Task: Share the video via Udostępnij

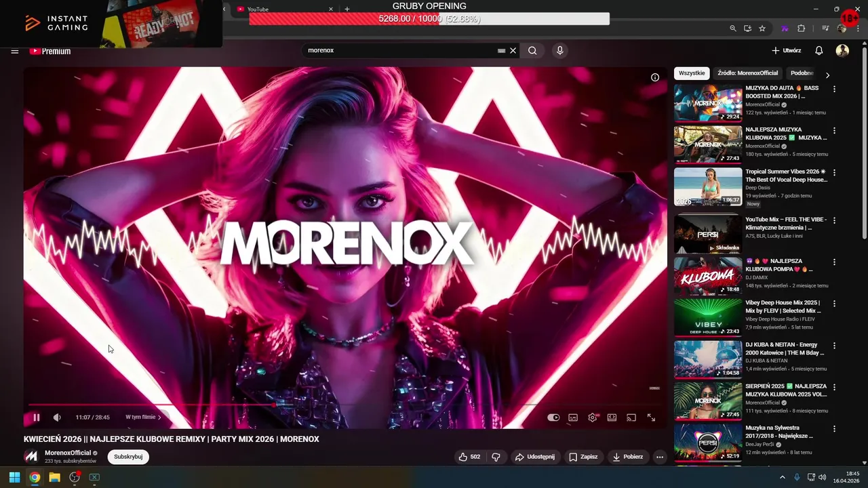Action: click(535, 457)
